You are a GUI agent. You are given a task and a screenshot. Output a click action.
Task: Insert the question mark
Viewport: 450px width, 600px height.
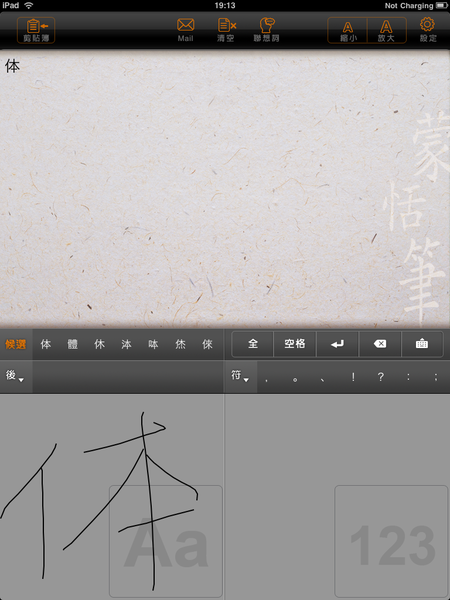[380, 377]
